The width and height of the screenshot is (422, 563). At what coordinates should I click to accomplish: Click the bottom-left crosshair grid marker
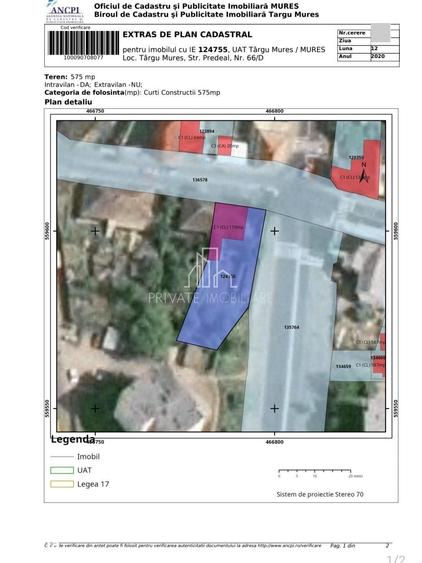[95, 409]
